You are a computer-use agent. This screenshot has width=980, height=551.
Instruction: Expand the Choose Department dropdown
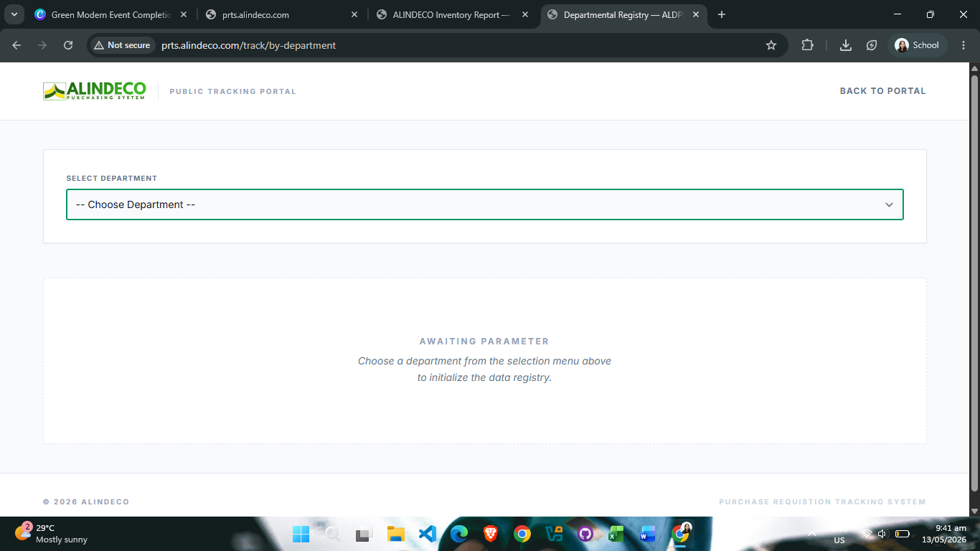(x=485, y=204)
